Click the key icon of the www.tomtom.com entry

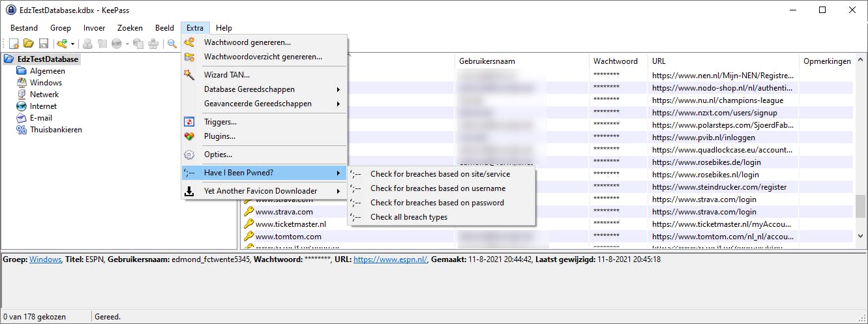[x=248, y=237]
